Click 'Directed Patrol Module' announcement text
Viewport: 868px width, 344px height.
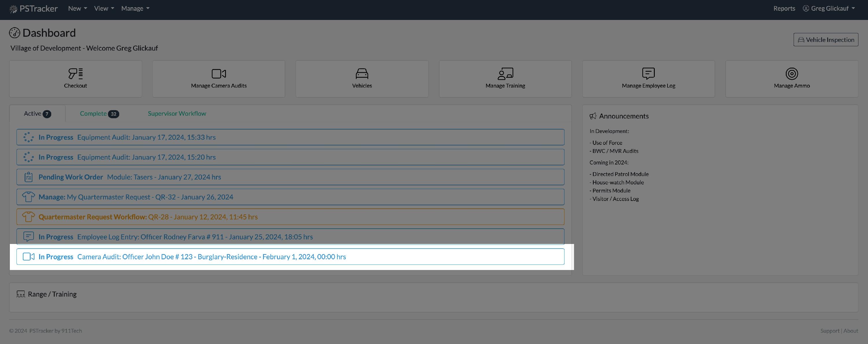pyautogui.click(x=620, y=174)
